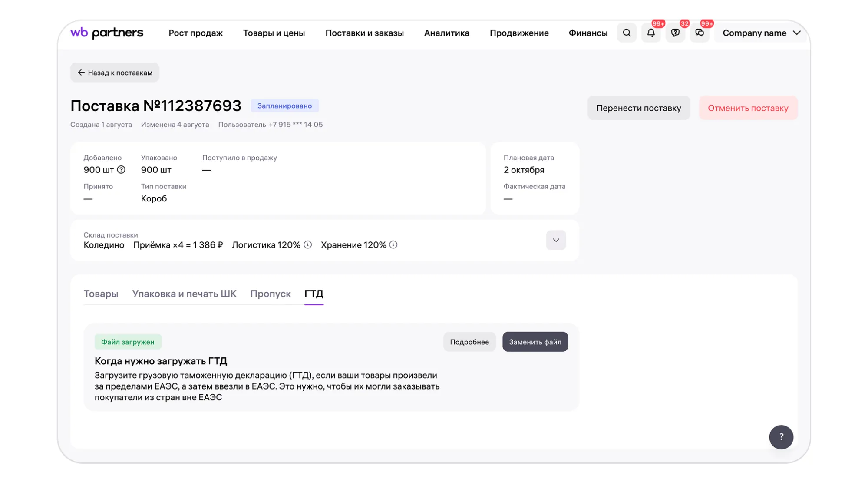Click Отменить поставку button
The height and width of the screenshot is (482, 868).
pos(748,108)
